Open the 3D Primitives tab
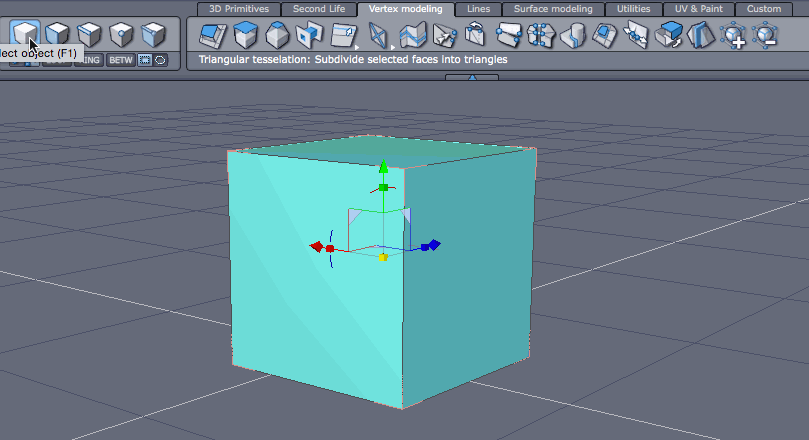809x440 pixels. pos(239,9)
